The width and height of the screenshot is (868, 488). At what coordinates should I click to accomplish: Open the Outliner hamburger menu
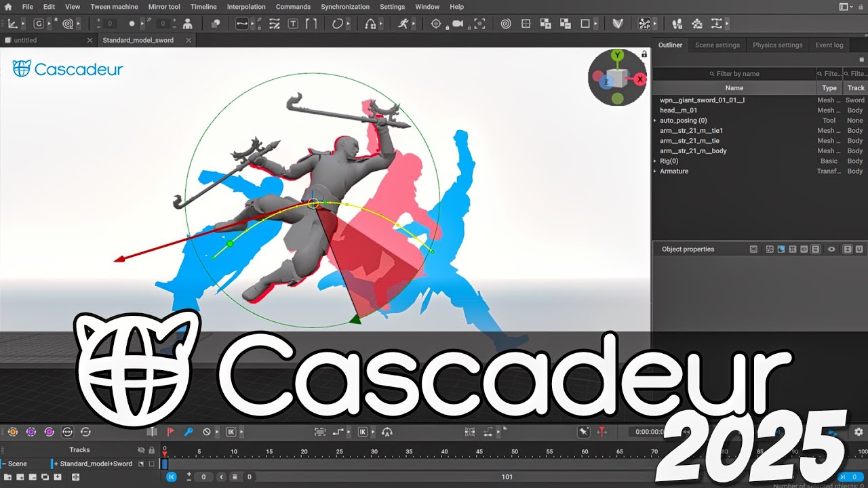[862, 60]
